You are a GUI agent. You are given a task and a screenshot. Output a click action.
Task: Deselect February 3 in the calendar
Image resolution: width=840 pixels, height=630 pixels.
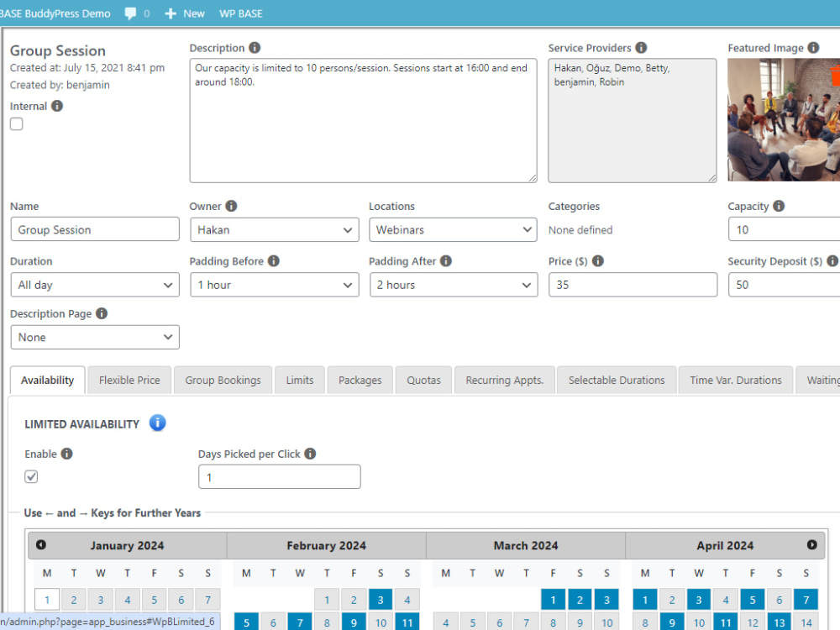point(381,600)
